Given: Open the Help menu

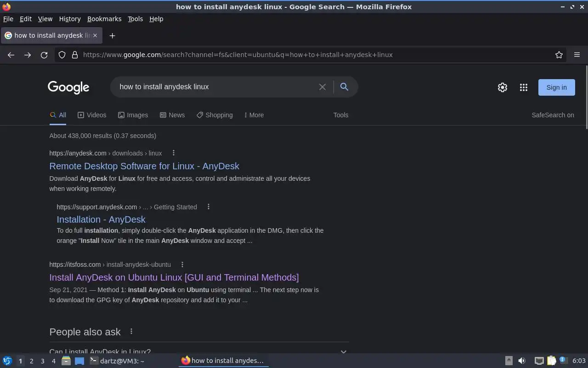Looking at the screenshot, I should [156, 19].
